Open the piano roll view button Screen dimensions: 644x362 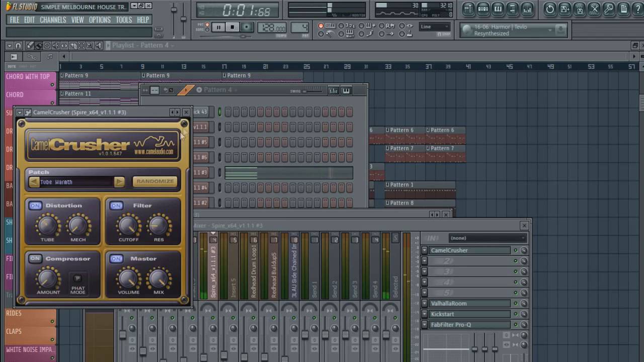click(x=498, y=9)
